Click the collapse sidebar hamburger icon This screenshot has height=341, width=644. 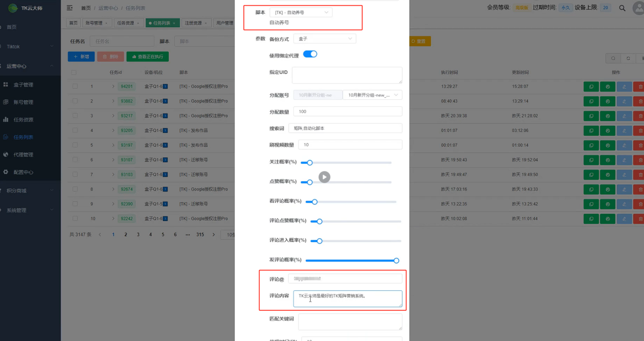pyautogui.click(x=68, y=8)
